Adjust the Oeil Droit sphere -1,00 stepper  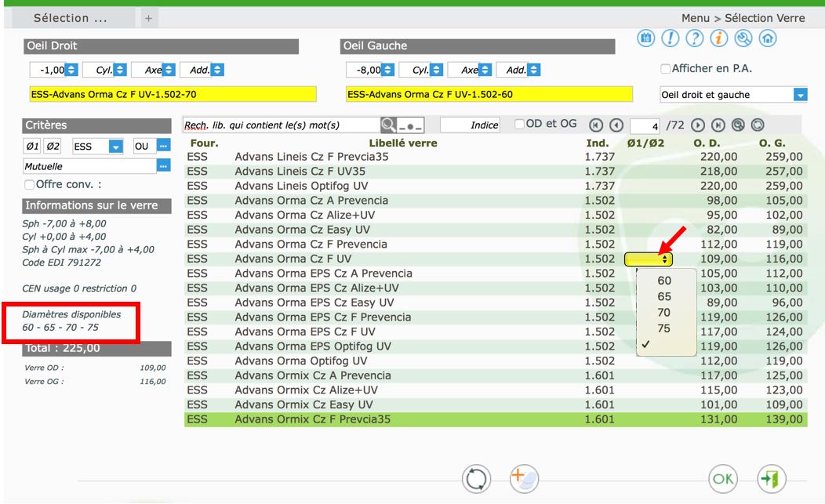click(x=71, y=70)
